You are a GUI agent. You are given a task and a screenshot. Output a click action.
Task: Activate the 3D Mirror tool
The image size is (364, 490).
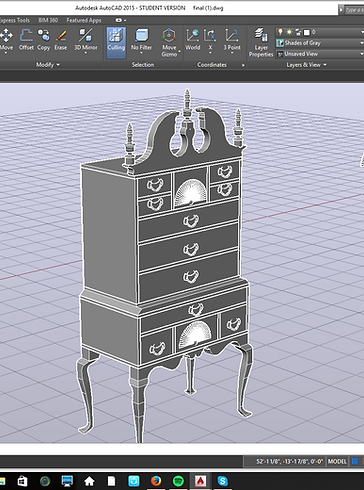[86, 40]
